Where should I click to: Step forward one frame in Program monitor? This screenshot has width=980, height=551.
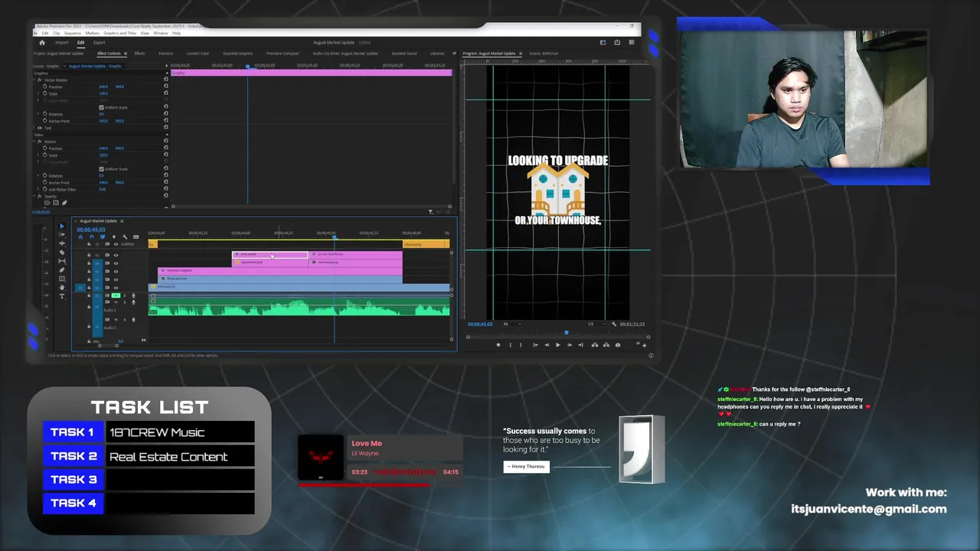click(570, 345)
